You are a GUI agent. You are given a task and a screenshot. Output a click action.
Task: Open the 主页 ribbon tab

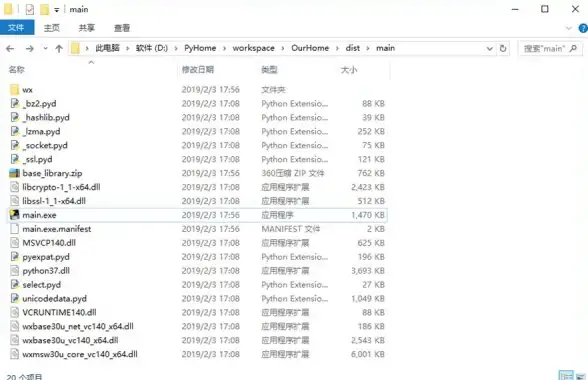point(52,28)
